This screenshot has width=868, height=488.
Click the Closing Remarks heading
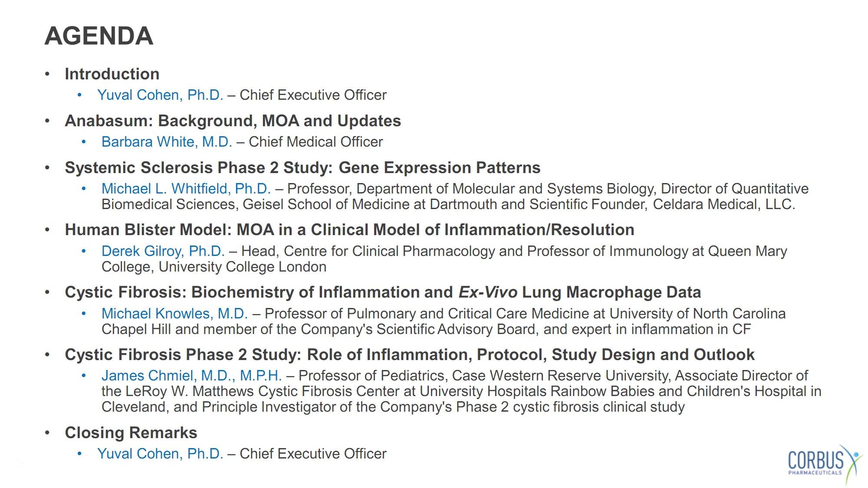(x=131, y=432)
